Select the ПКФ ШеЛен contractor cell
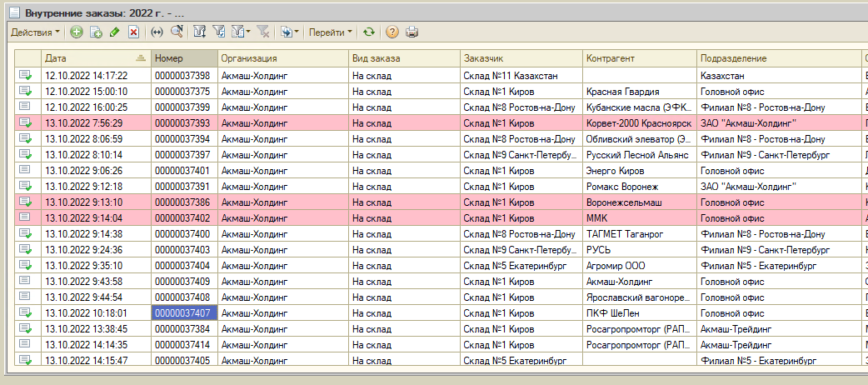 [x=640, y=313]
